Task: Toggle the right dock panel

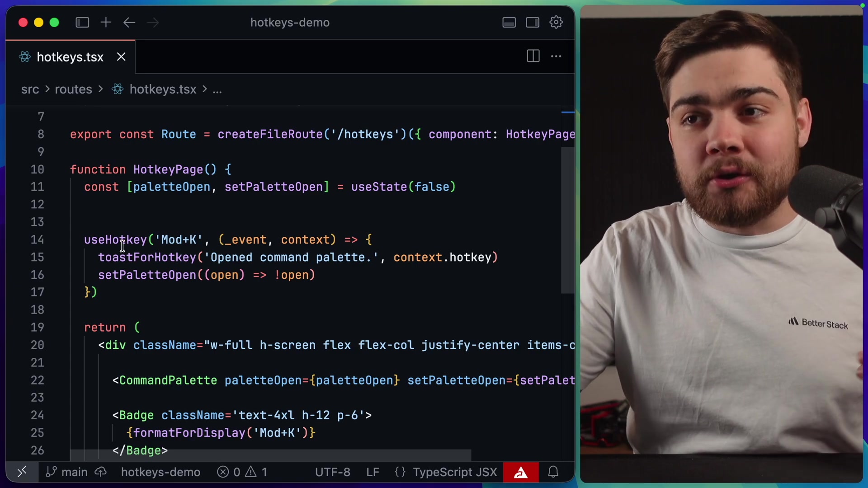Action: pos(532,22)
